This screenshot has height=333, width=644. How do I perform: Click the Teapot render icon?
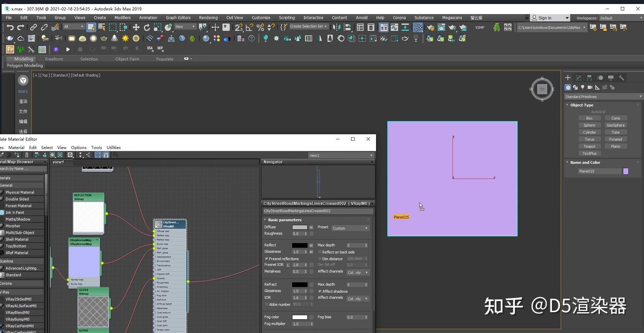452,28
